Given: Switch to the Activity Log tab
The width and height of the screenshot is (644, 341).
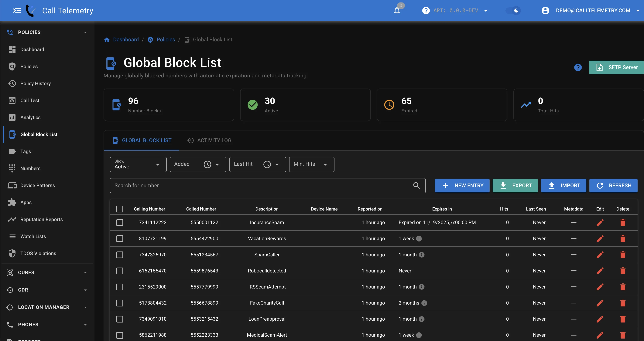Looking at the screenshot, I should coord(209,140).
